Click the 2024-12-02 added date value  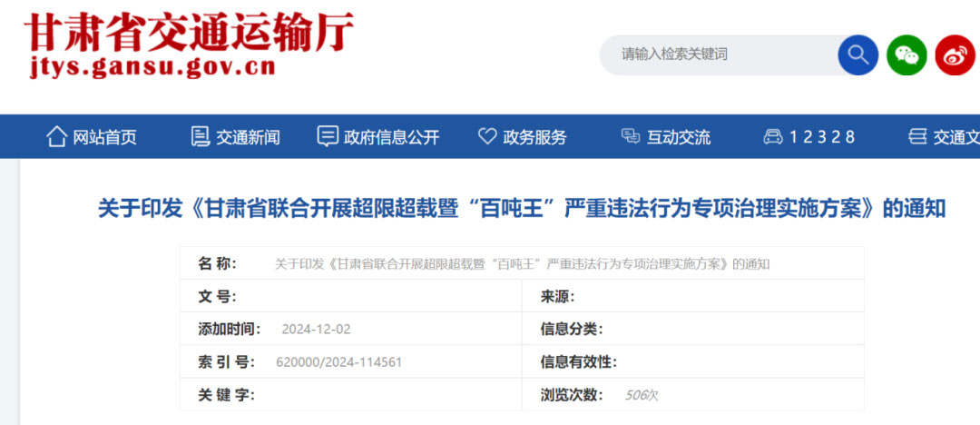pyautogui.click(x=316, y=329)
